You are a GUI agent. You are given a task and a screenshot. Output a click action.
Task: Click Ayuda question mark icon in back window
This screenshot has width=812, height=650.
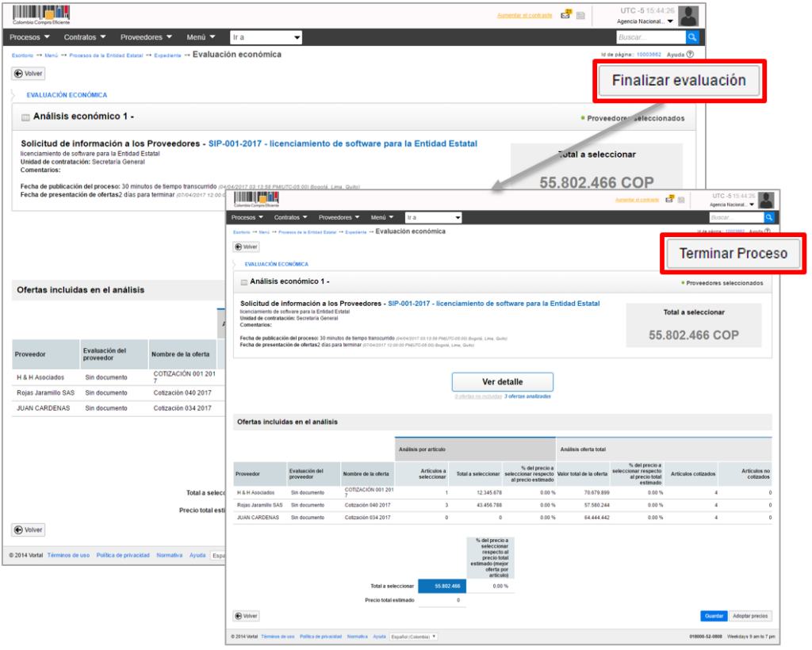tap(690, 55)
